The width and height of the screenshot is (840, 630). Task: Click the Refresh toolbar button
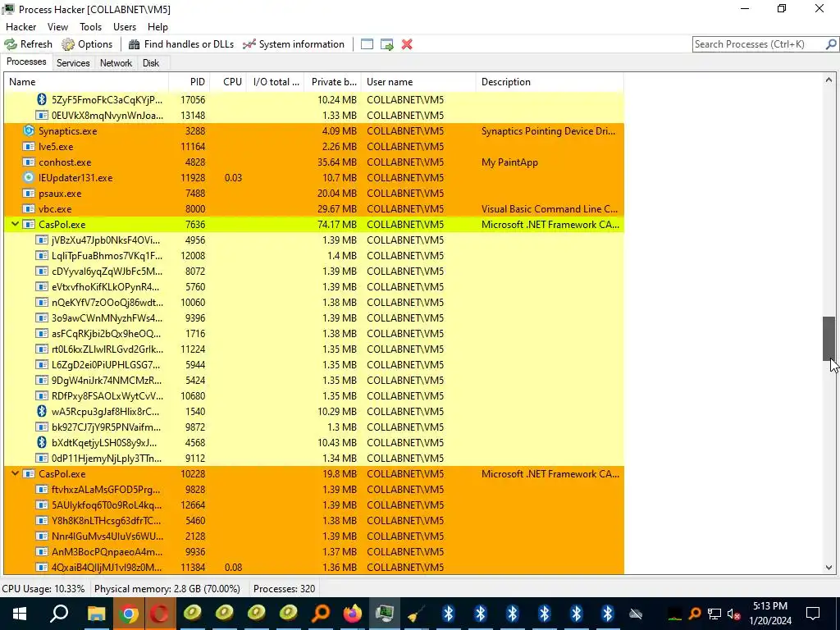[29, 44]
